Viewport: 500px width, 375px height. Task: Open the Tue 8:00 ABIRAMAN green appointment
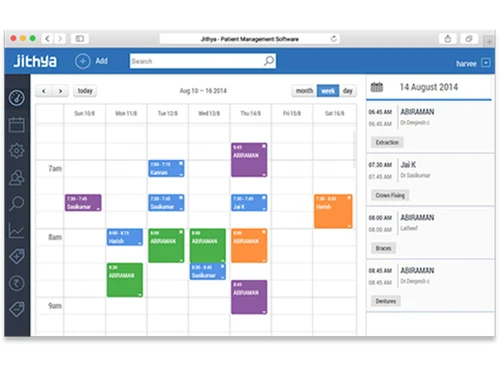click(x=166, y=246)
